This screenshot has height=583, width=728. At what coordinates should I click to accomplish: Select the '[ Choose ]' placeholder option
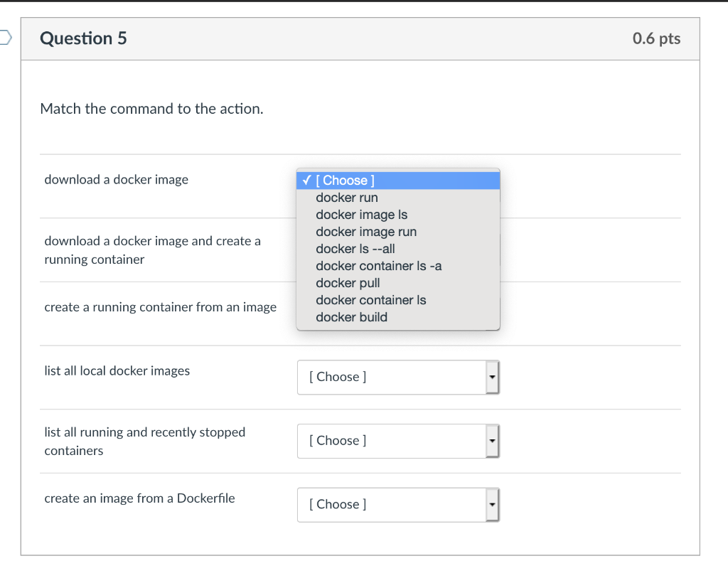tap(398, 181)
